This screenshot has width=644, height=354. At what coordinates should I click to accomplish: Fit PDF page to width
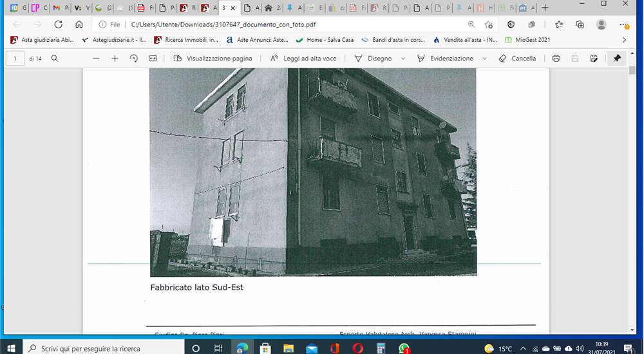coord(153,59)
